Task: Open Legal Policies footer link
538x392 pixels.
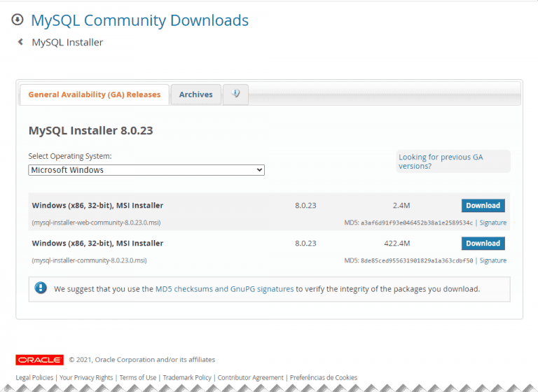Action: 35,378
